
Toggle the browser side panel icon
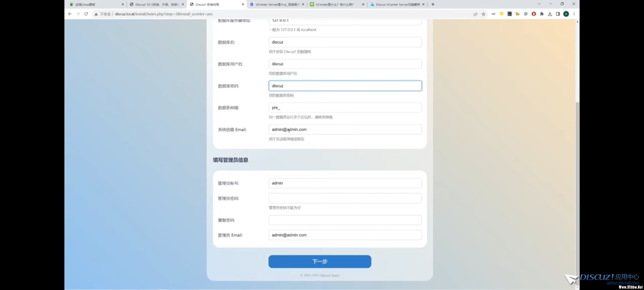[x=558, y=14]
